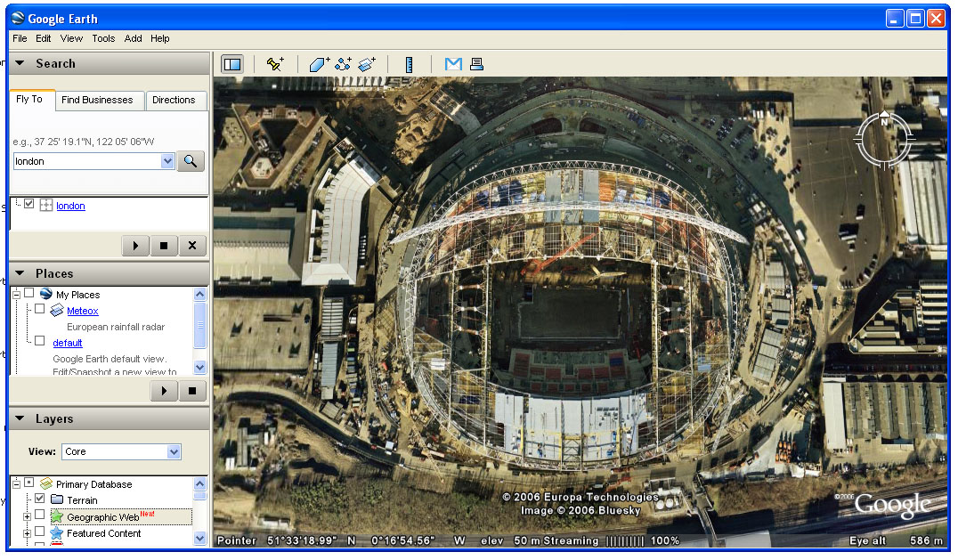Click the Terrain folder icon

(57, 499)
